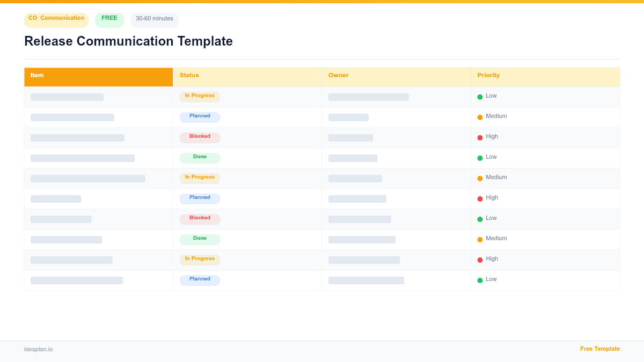The height and width of the screenshot is (362, 644).
Task: Click the green Low priority dot in row one
Action: tap(479, 96)
